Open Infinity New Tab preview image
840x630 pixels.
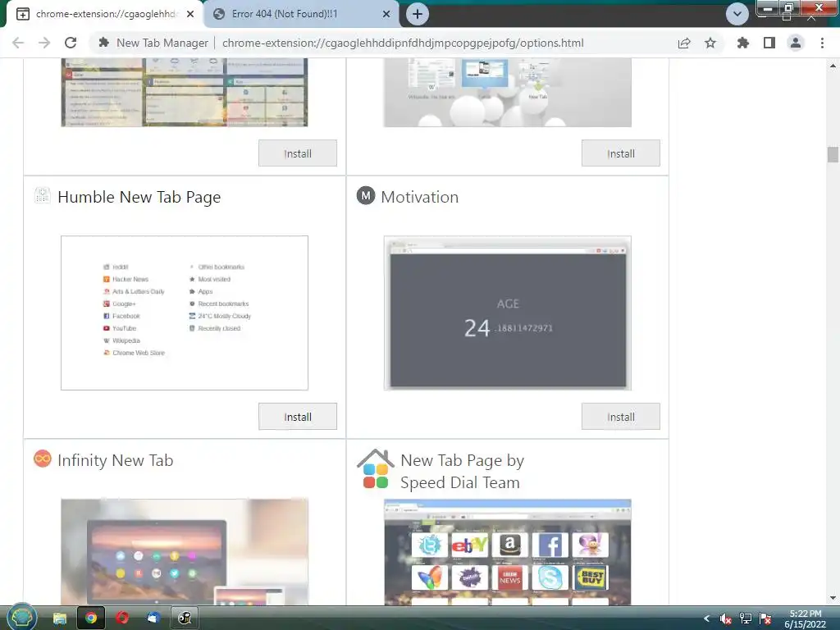(185, 552)
